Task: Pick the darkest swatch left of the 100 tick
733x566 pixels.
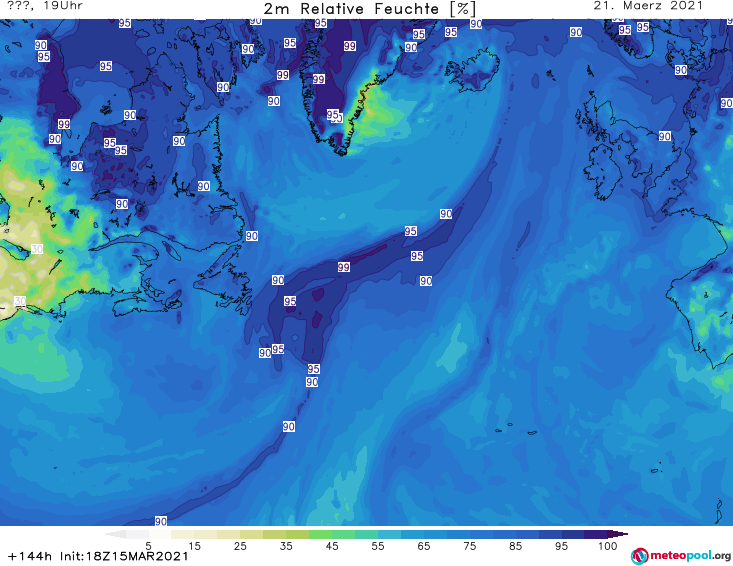Action: click(596, 534)
